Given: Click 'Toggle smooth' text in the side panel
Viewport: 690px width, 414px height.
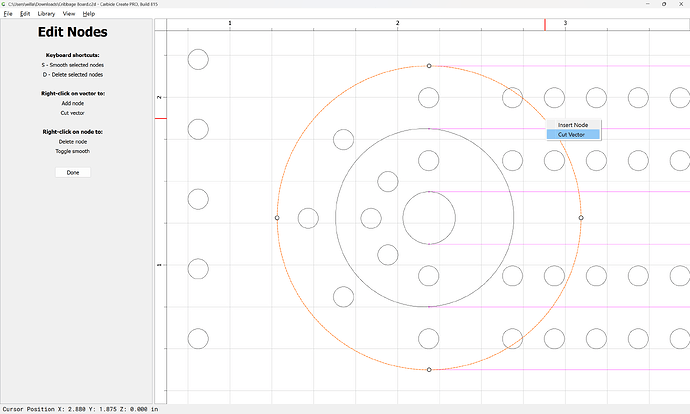Looking at the screenshot, I should click(x=73, y=151).
